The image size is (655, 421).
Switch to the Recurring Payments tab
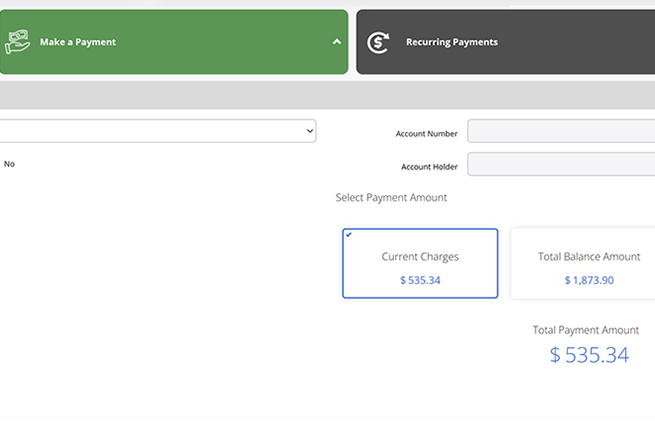point(451,42)
